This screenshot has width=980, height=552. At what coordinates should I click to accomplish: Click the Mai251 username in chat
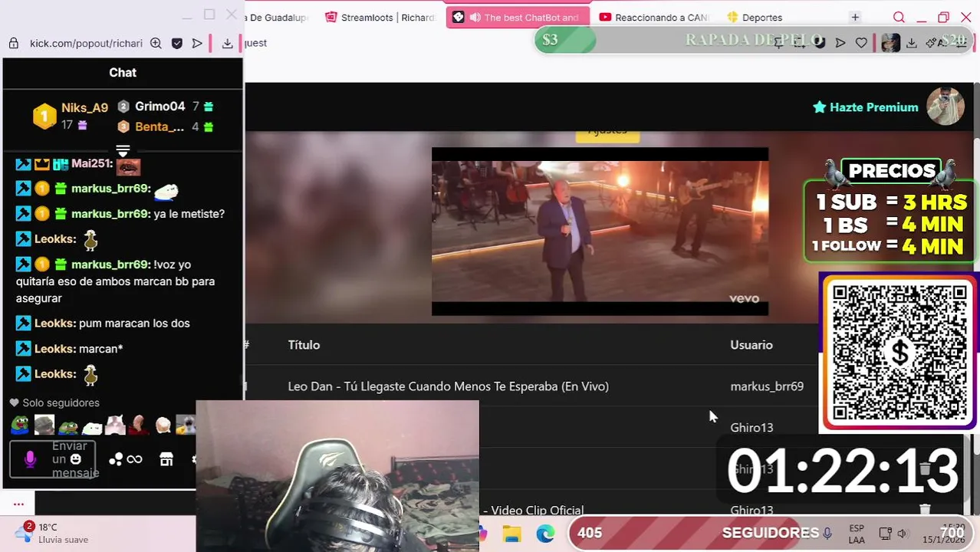[x=91, y=163]
